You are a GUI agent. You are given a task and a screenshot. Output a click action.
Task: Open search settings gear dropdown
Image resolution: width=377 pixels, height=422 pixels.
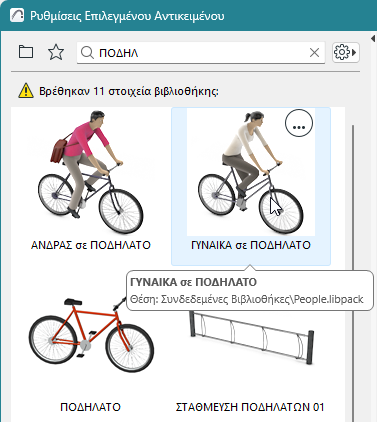coord(346,52)
